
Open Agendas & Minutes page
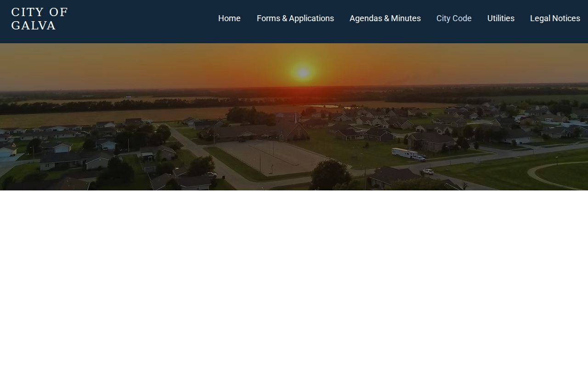[385, 18]
